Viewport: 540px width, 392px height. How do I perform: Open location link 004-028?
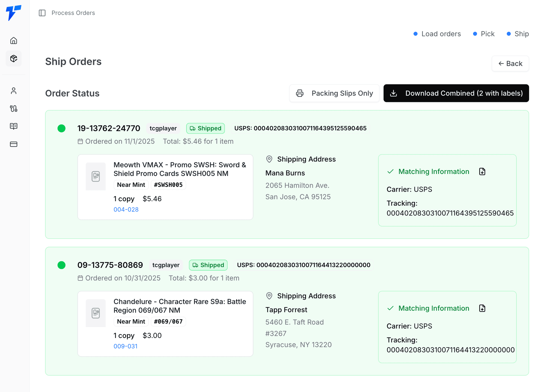[x=126, y=209]
